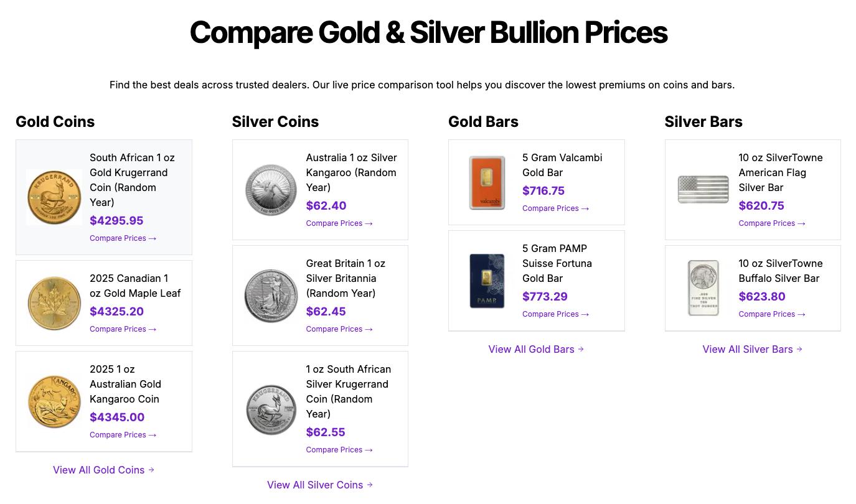856x504 pixels.
Task: Click the American Flag silver bar image
Action: pos(703,190)
